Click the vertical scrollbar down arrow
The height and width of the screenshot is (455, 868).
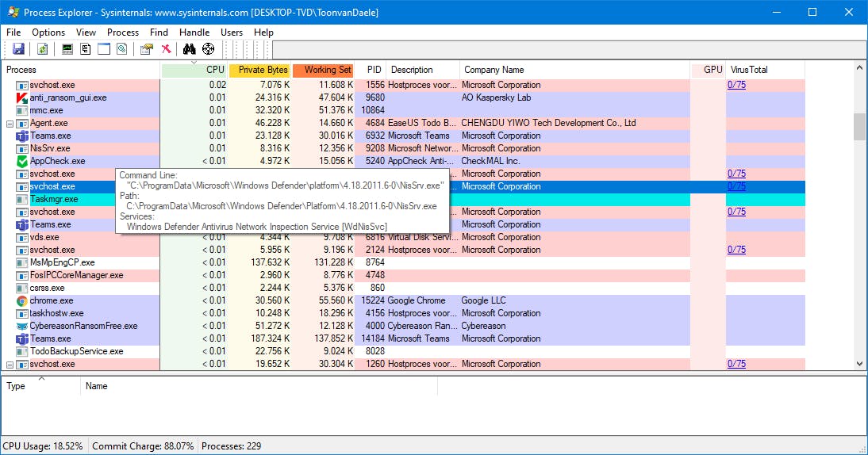coord(860,364)
